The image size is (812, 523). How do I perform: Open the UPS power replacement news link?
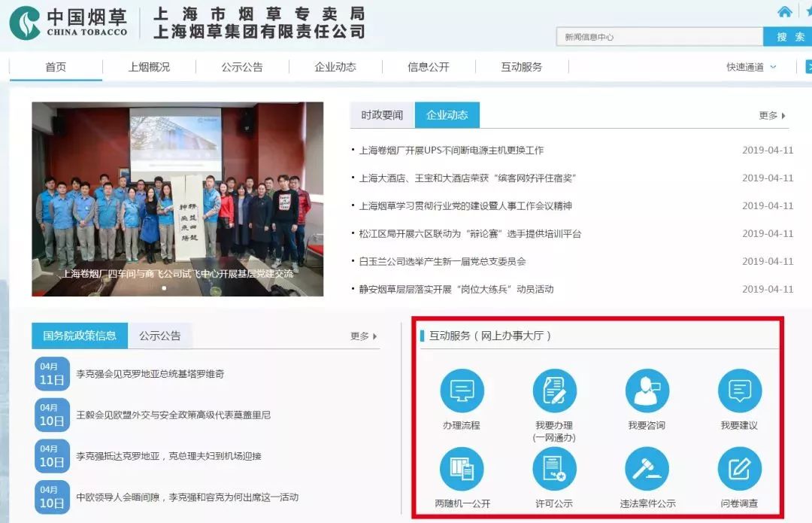pyautogui.click(x=447, y=151)
